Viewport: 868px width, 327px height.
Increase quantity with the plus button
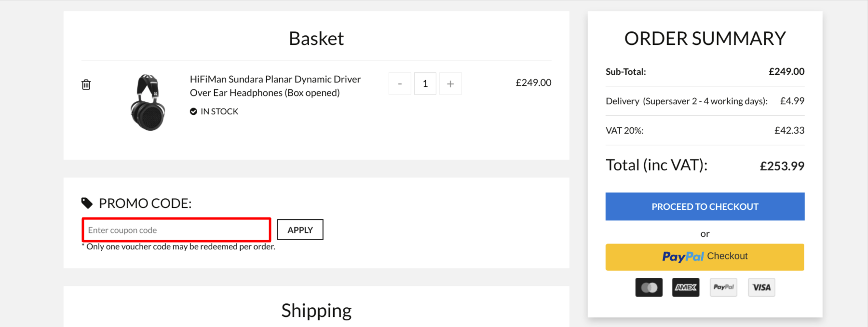point(450,84)
